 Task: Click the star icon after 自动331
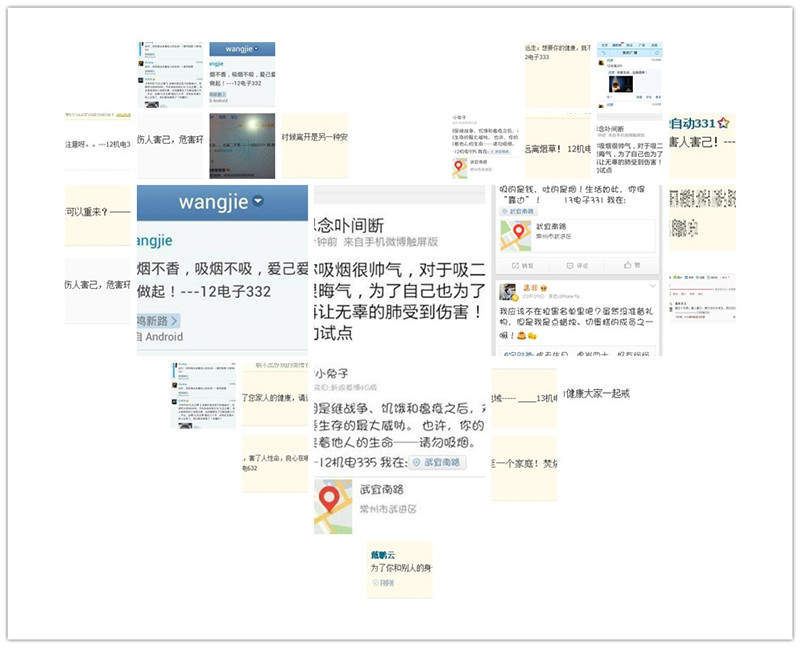tap(723, 122)
